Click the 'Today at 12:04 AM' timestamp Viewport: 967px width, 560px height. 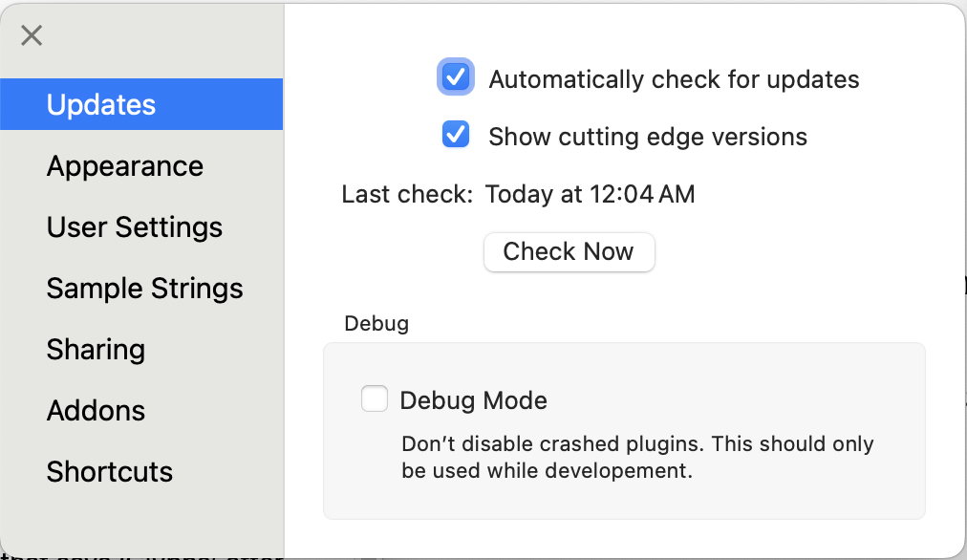590,195
